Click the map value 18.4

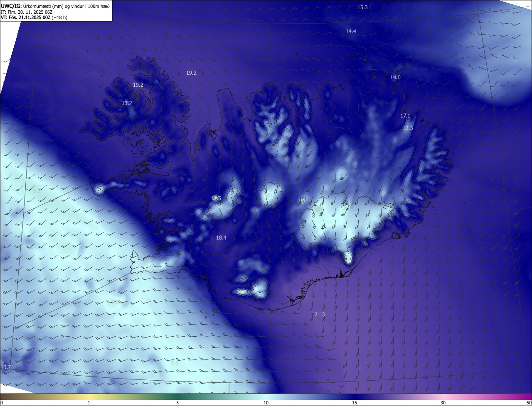click(x=221, y=238)
